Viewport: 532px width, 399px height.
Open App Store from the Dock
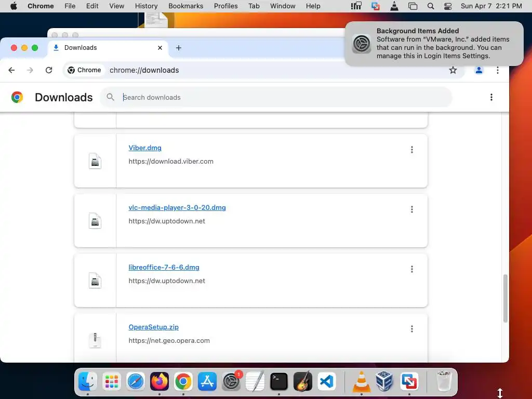pos(207,381)
